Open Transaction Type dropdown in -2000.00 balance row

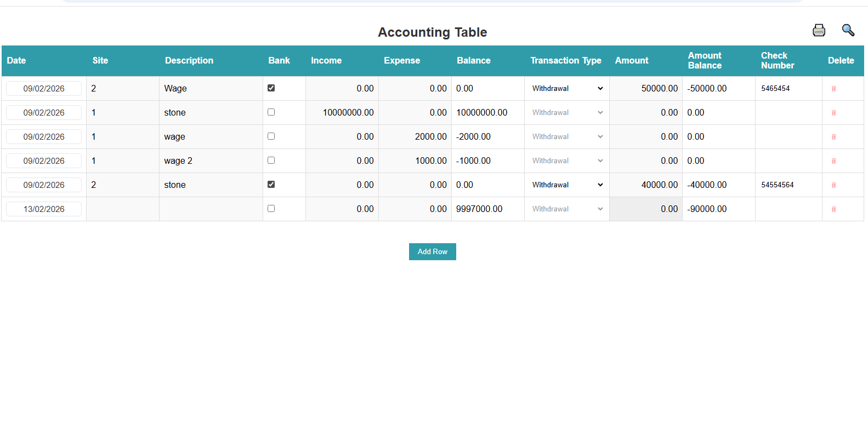click(x=567, y=136)
